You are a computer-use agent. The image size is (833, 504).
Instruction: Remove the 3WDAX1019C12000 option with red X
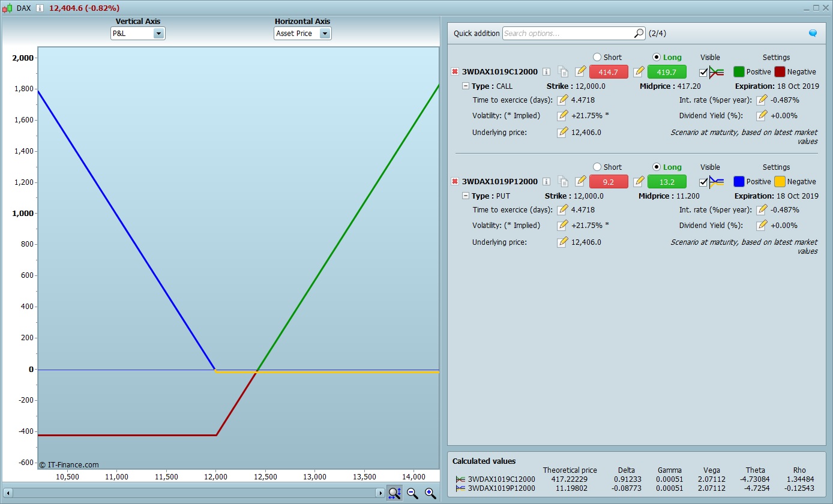pyautogui.click(x=455, y=71)
